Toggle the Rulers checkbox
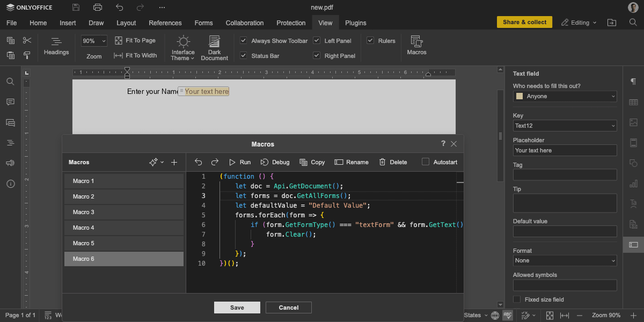This screenshot has height=322, width=644. [x=370, y=40]
